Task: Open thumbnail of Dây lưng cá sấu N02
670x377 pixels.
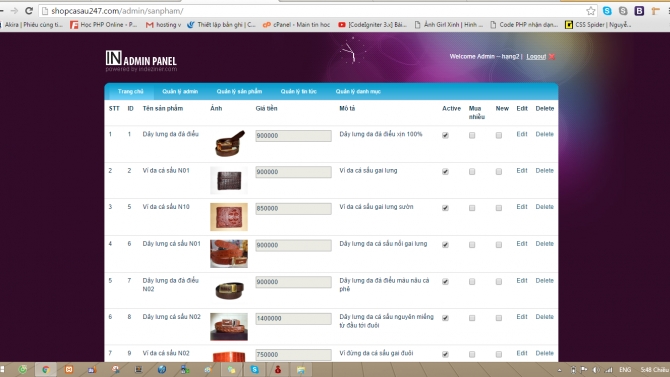Action: click(229, 327)
